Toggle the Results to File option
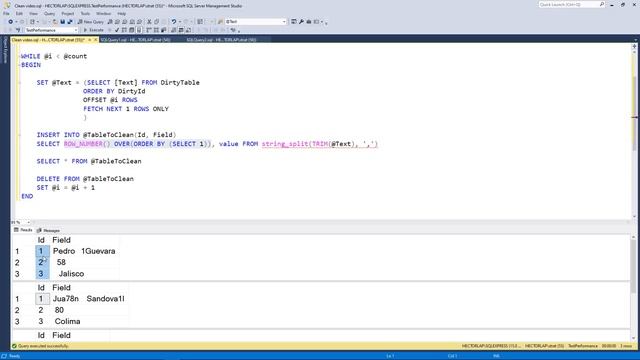This screenshot has width=640, height=360. [x=188, y=30]
